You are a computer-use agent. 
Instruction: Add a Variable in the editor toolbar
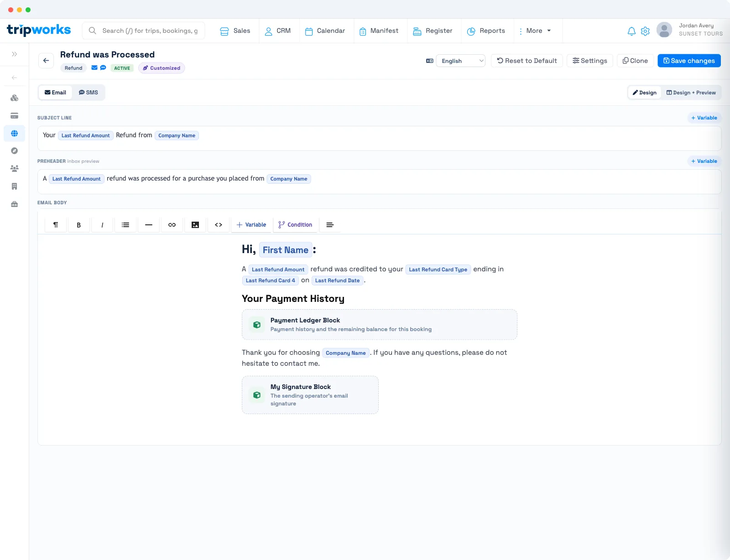(251, 225)
